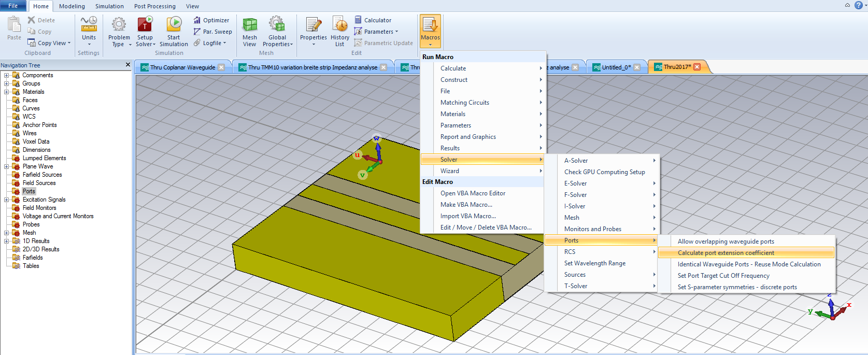Open the Units settings button

coord(89,31)
